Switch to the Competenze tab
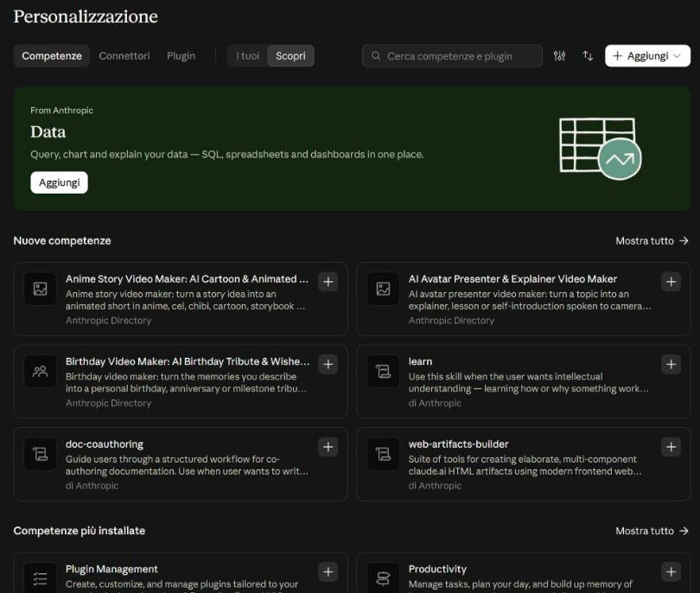Viewport: 700px width, 593px height. (x=52, y=56)
